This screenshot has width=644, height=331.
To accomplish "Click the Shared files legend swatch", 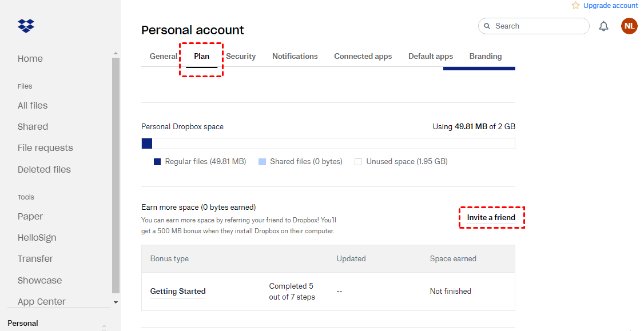I will pos(262,162).
